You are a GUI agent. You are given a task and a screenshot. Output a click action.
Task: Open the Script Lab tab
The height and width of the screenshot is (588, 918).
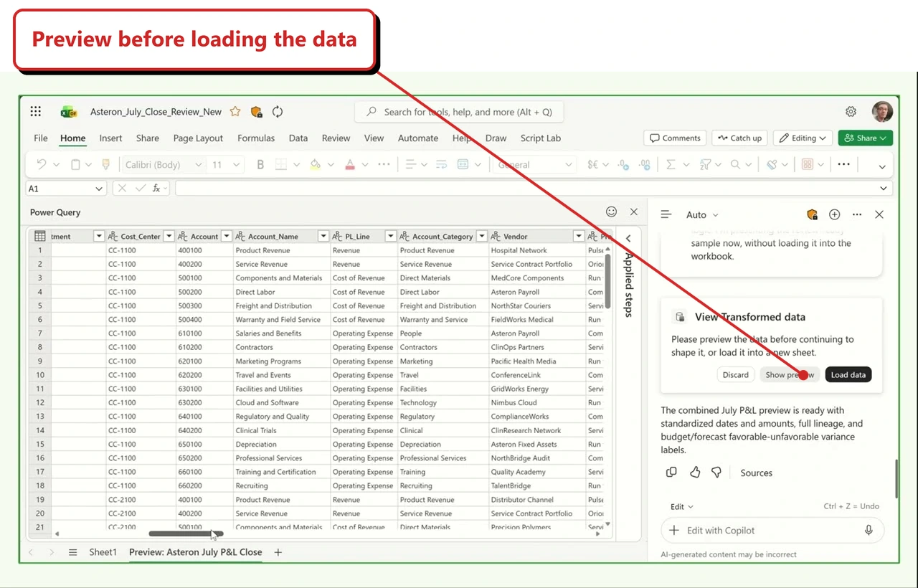(541, 138)
